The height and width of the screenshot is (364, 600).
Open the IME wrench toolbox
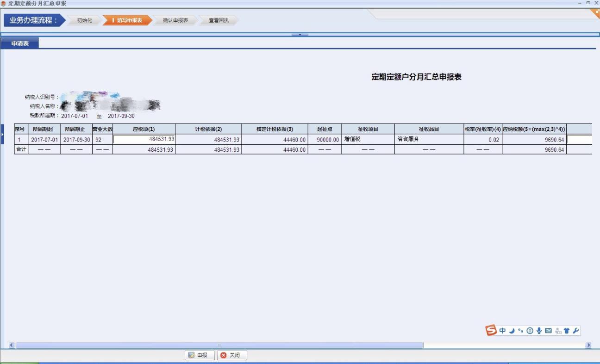coord(576,331)
